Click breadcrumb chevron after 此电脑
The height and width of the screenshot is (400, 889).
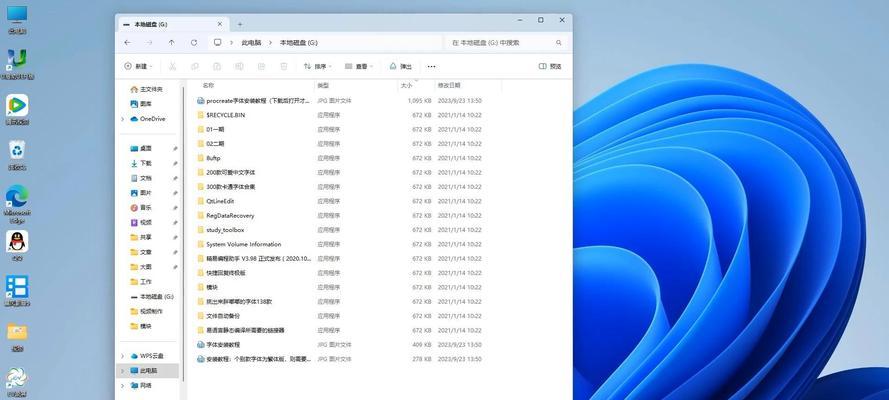coord(271,42)
